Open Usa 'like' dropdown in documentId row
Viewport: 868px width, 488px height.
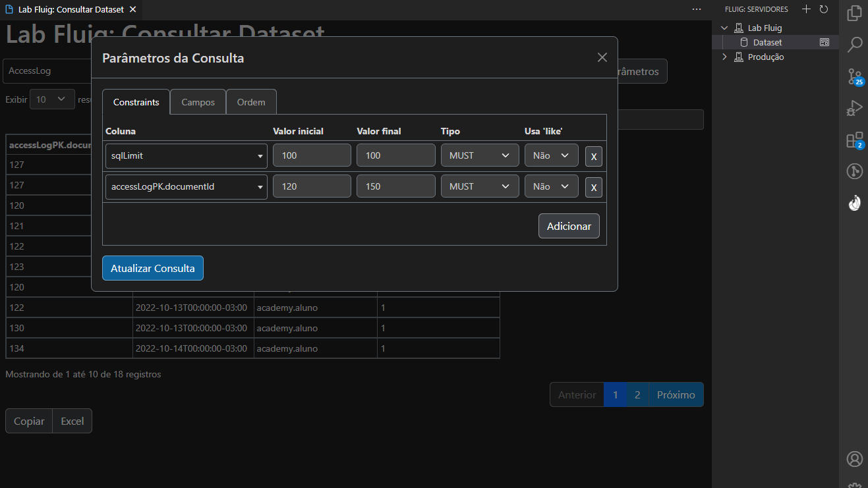click(552, 187)
